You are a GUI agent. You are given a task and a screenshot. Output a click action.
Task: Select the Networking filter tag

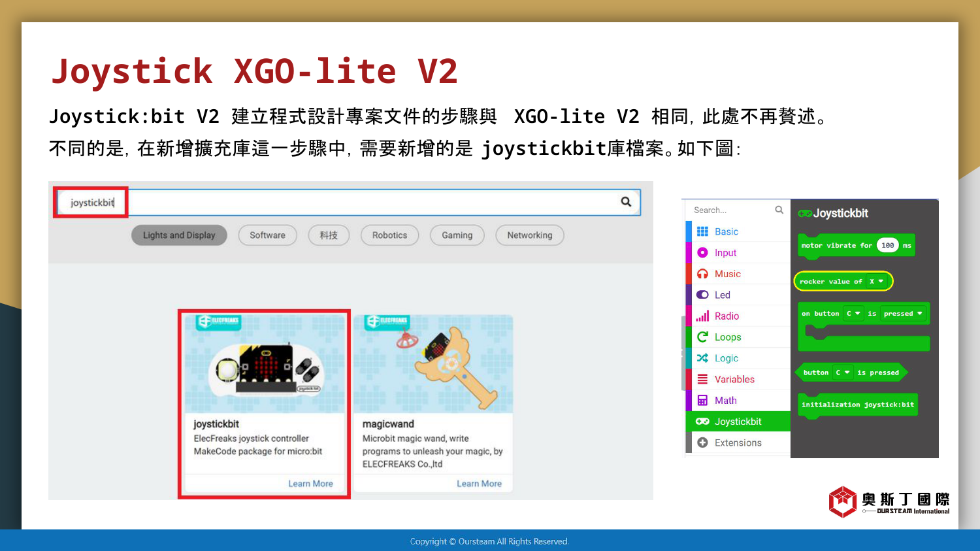click(x=530, y=235)
